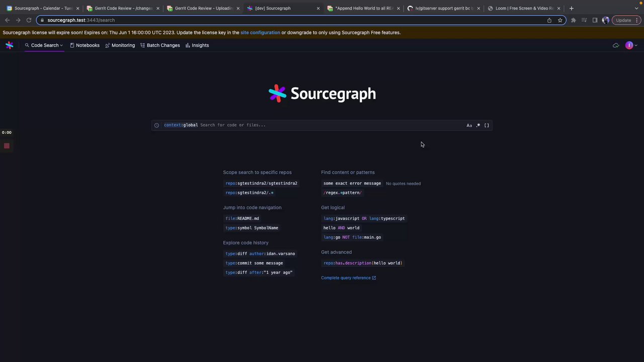Select file:README.md example
Viewport: 644px width, 362px height.
[242, 219]
